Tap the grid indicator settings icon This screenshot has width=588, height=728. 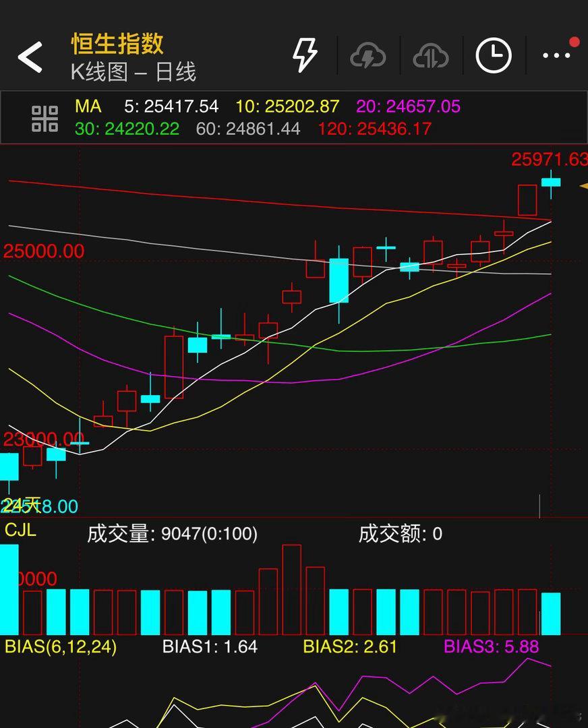coord(45,119)
